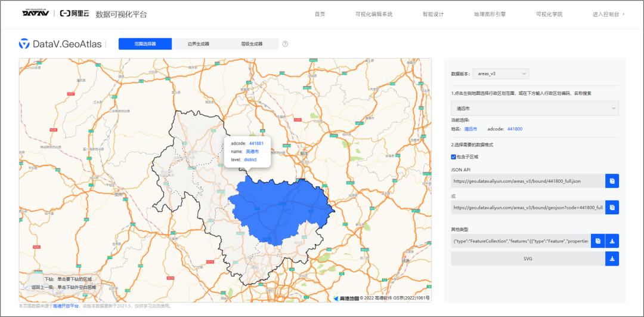Click the 441800_full.json URL field
This screenshot has width=644, height=317.
(x=528, y=181)
